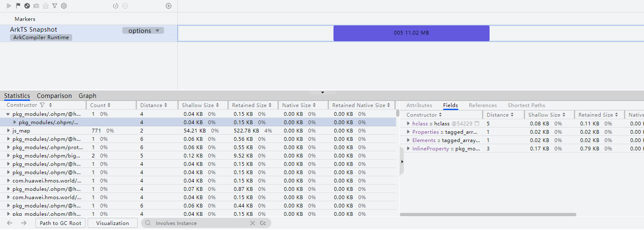Click the Markers label

tap(25, 19)
